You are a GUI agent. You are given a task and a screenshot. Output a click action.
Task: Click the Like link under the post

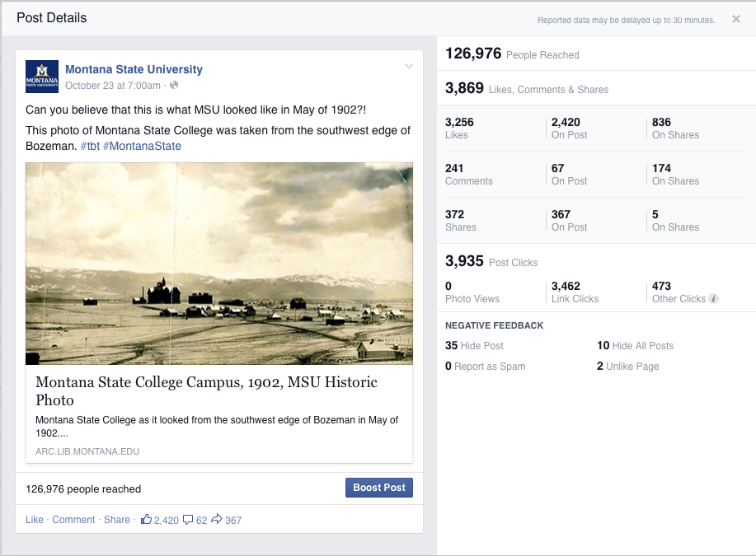pyautogui.click(x=35, y=520)
